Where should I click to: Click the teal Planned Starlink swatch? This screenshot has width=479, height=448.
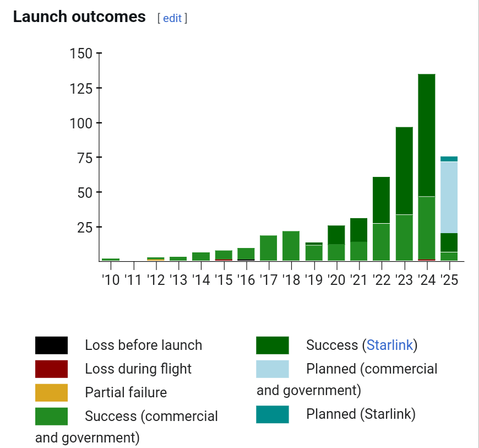click(x=273, y=414)
